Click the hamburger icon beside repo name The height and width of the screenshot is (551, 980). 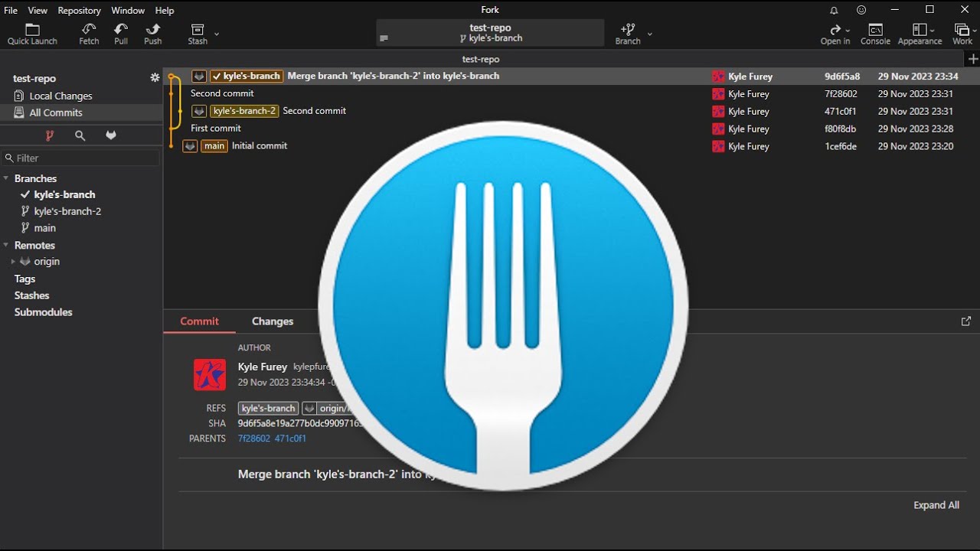tap(384, 38)
